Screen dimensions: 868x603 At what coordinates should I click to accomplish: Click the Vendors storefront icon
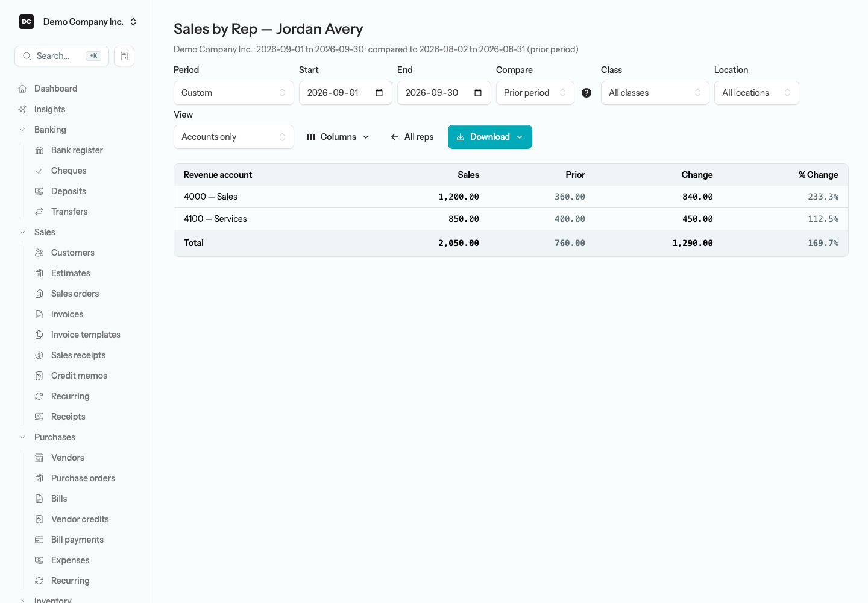click(39, 458)
